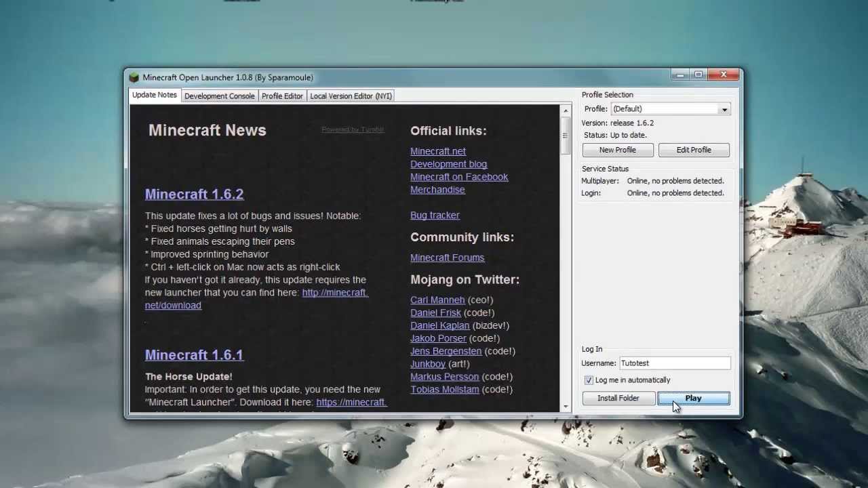Viewport: 868px width, 488px height.
Task: Maximize the Minecraft Open Launcher window
Action: tap(698, 75)
